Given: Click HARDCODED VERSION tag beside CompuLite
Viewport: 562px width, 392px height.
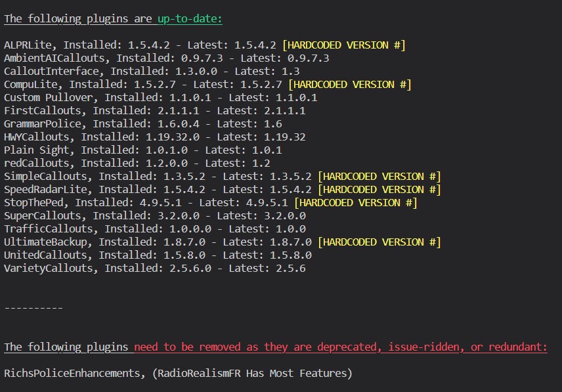Looking at the screenshot, I should click(350, 85).
